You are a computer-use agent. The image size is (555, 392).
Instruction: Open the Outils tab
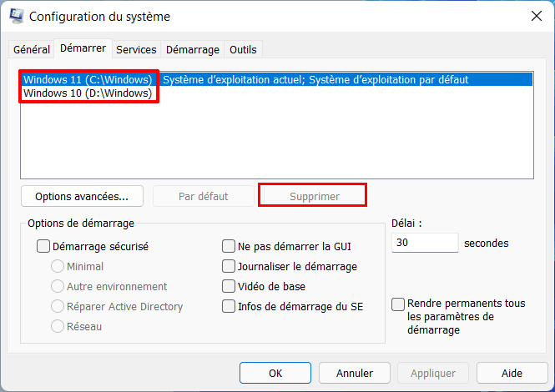point(243,49)
